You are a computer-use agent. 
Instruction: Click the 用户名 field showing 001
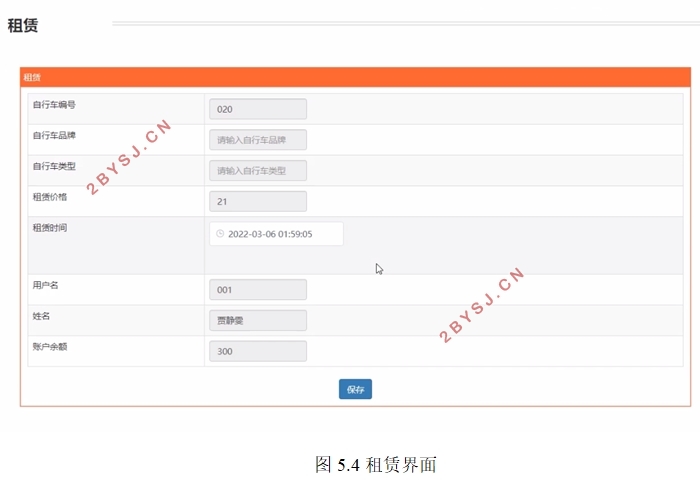point(258,290)
